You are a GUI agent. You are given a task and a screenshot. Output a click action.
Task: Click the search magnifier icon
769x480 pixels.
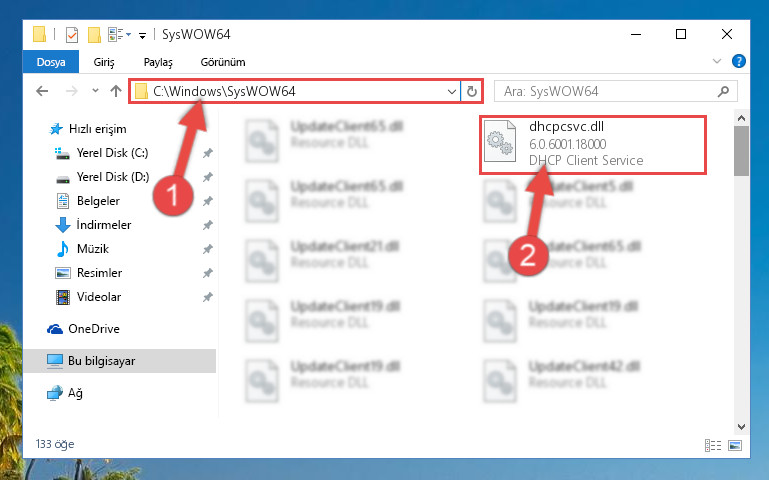tap(723, 92)
